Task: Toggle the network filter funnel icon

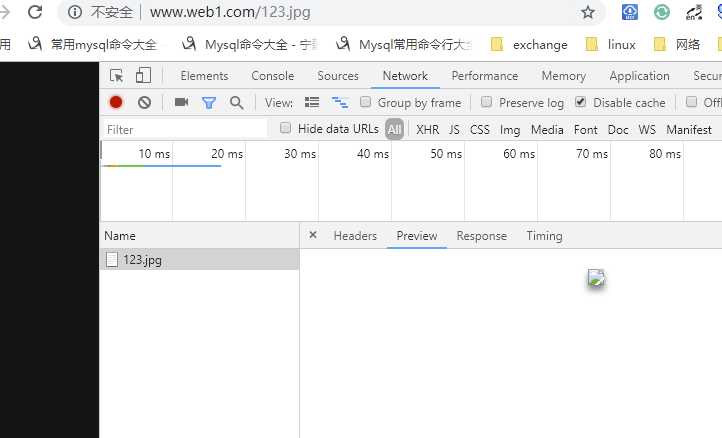Action: click(209, 102)
